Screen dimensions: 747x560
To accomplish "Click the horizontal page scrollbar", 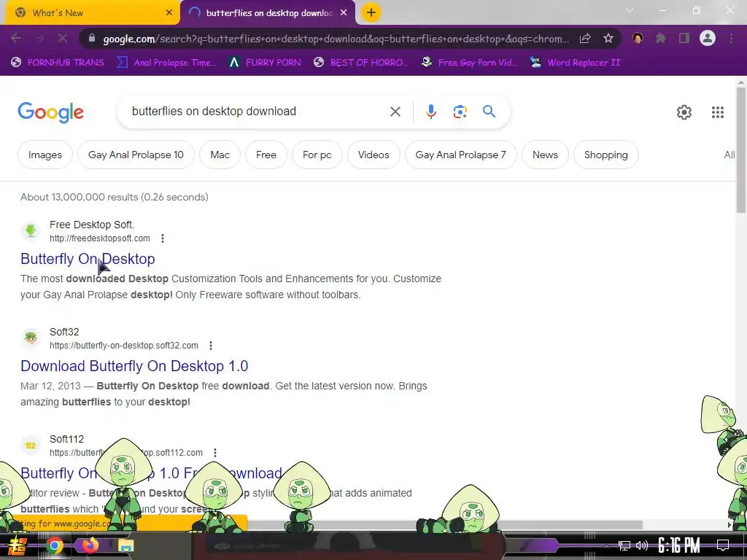I will point(445,524).
